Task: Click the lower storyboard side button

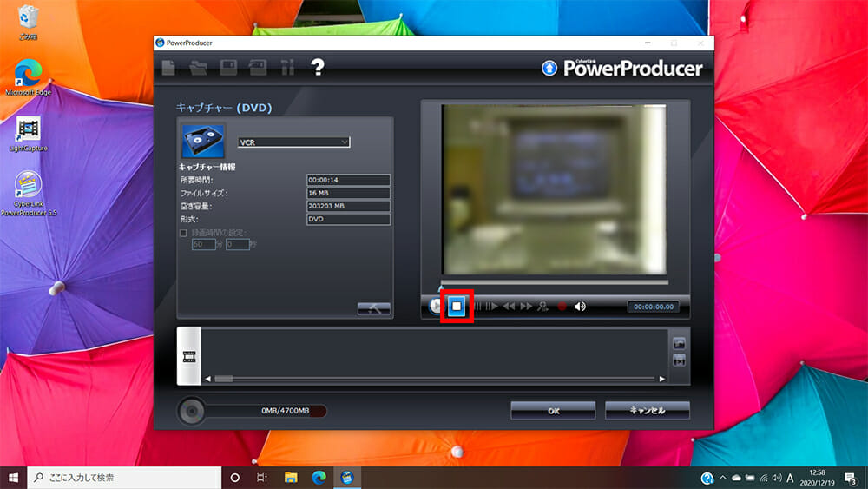Action: (680, 361)
